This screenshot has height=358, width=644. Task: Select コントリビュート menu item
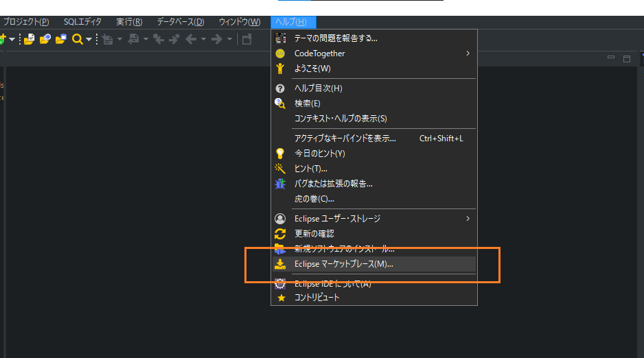coord(373,298)
